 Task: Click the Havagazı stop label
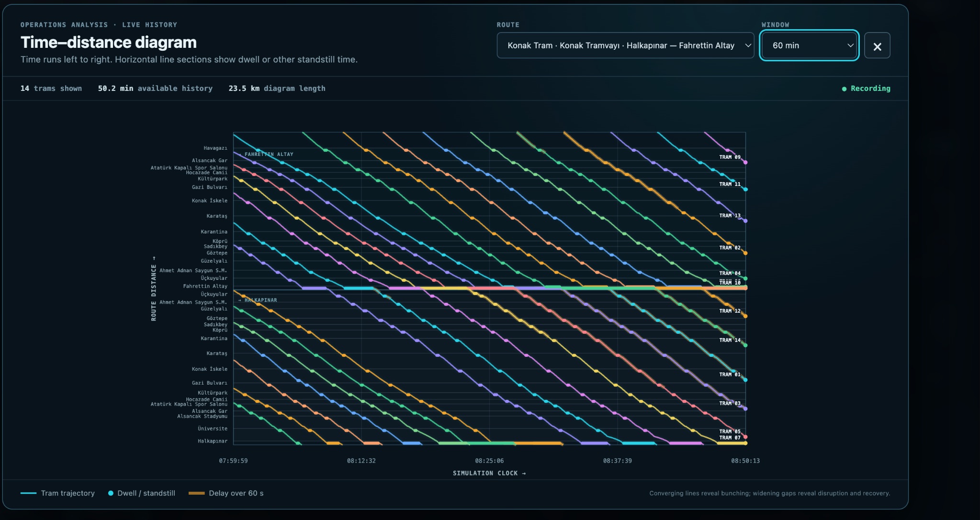215,148
